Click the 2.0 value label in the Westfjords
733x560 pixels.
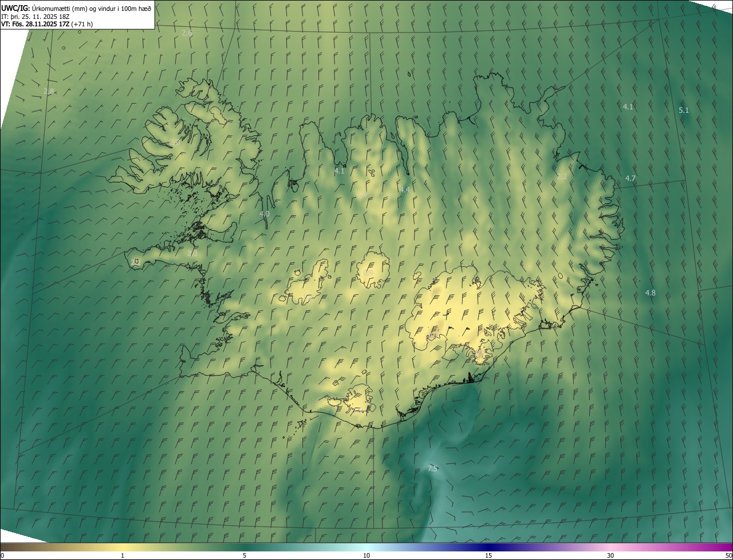pos(175,141)
